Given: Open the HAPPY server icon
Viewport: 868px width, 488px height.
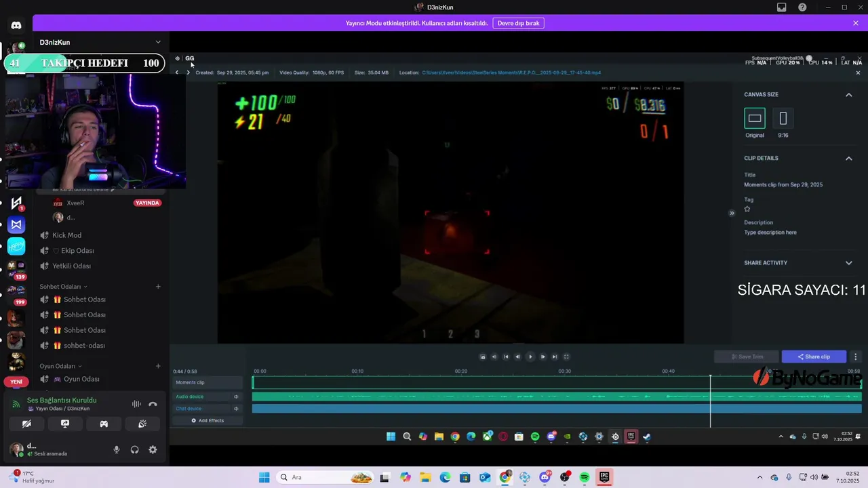Looking at the screenshot, I should click(16, 246).
